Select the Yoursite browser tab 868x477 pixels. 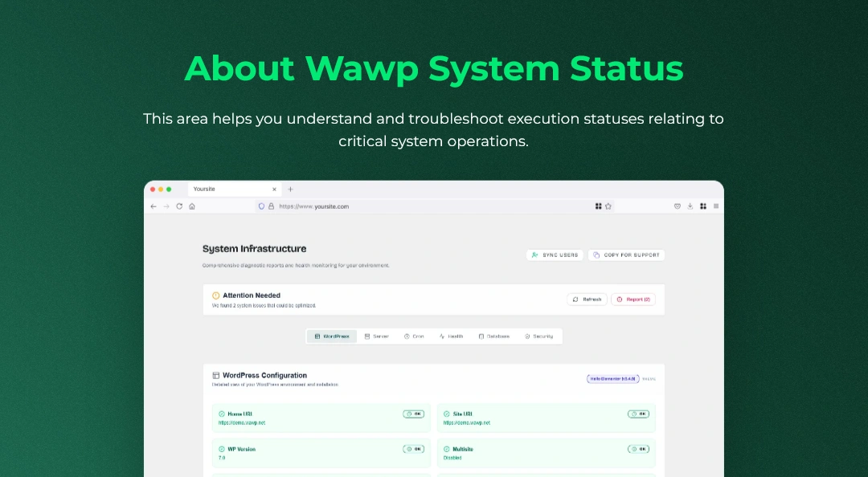pyautogui.click(x=234, y=190)
